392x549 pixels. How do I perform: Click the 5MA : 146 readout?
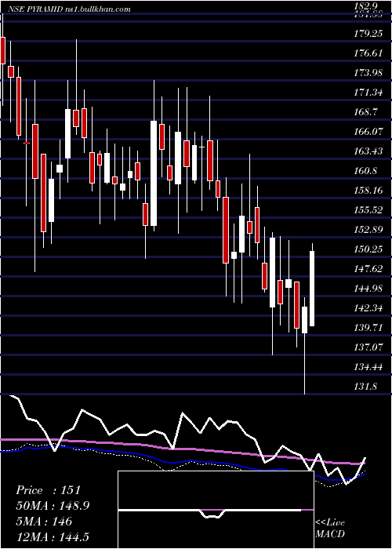(x=44, y=521)
